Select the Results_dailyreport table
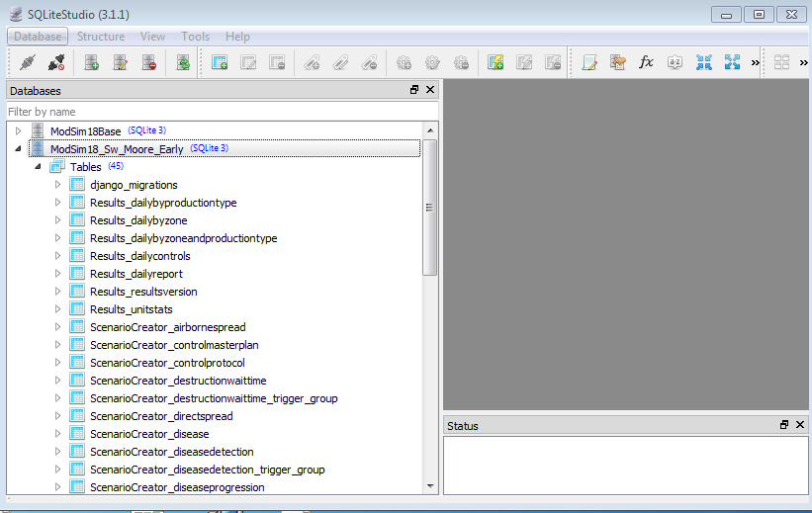812x513 pixels. (x=136, y=274)
